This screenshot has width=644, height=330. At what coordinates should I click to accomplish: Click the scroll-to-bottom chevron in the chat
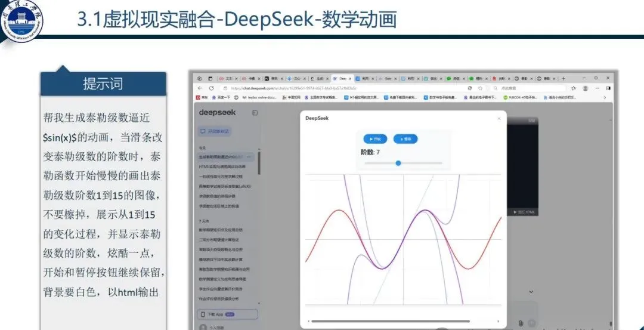531,292
